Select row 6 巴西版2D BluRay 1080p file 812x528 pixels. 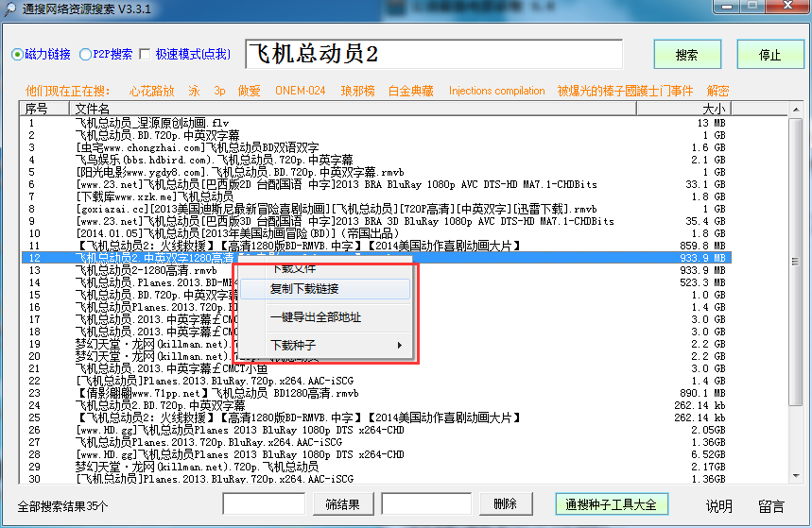(x=376, y=184)
